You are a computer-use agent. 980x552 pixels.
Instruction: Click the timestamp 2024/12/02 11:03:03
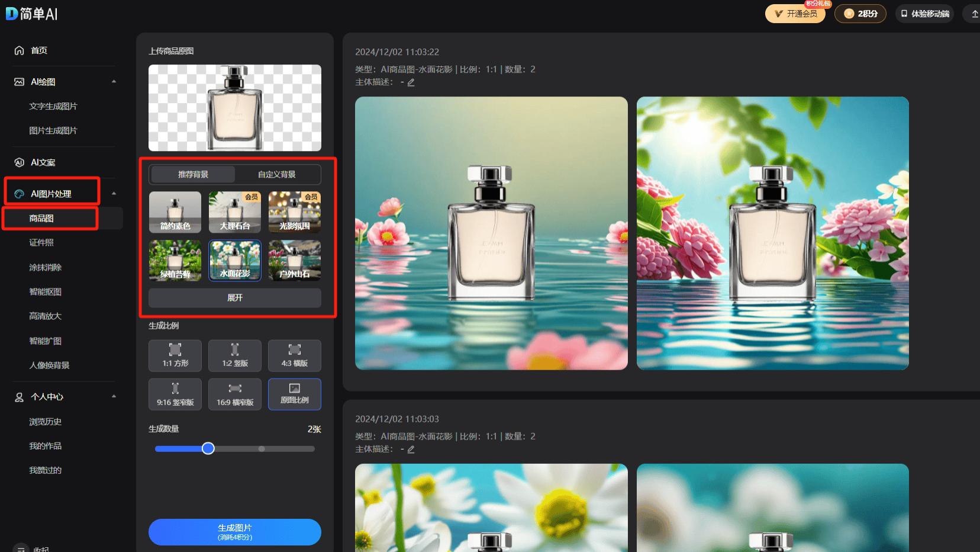tap(397, 419)
